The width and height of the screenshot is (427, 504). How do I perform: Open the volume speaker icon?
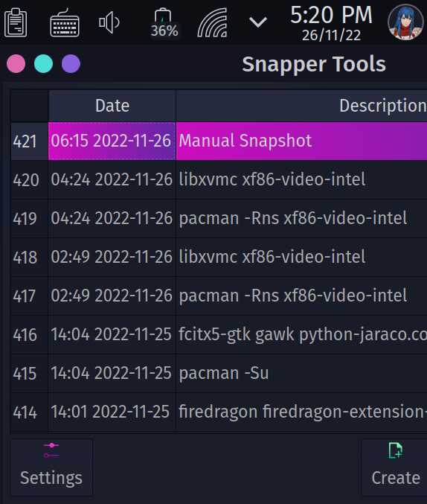coord(109,22)
